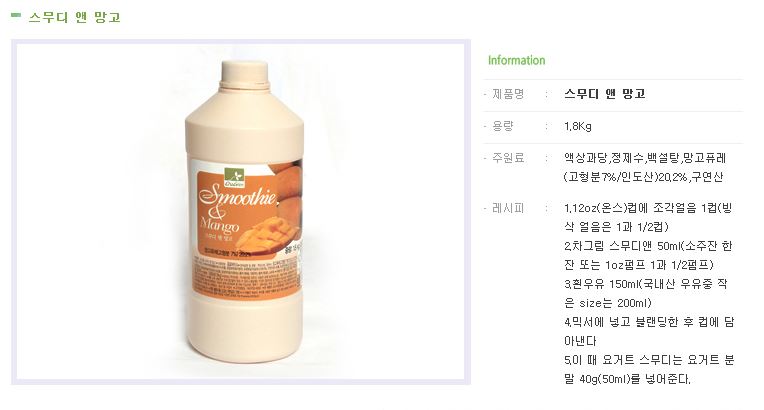Click recipe step 3 about 흰우유 150ml
The image size is (764, 410).
tap(646, 293)
